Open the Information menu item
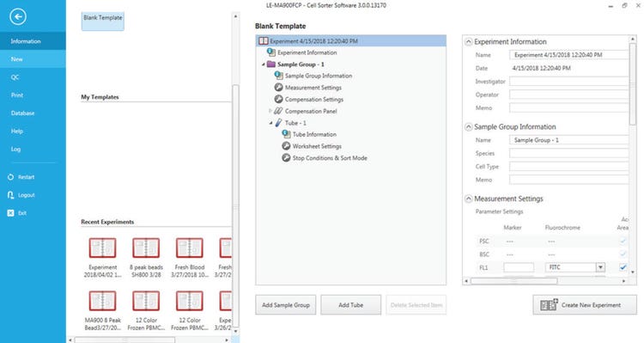The height and width of the screenshot is (343, 644). click(x=33, y=41)
